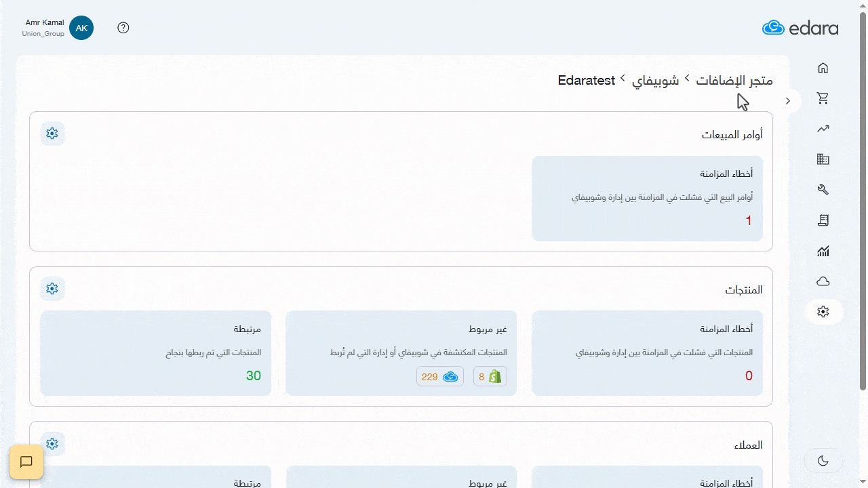
Task: Open products غير مربوط card
Action: [x=401, y=353]
